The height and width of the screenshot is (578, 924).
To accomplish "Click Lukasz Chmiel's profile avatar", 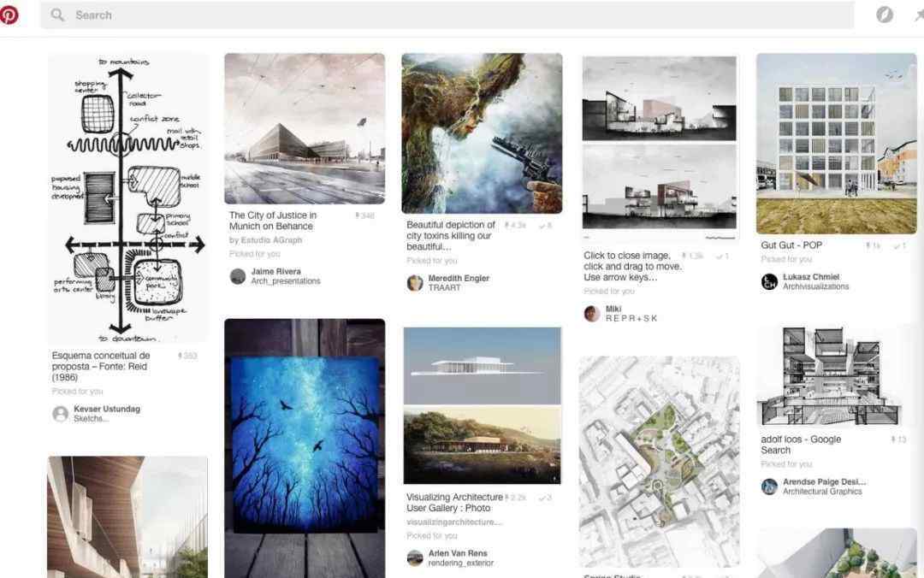I will [x=769, y=281].
